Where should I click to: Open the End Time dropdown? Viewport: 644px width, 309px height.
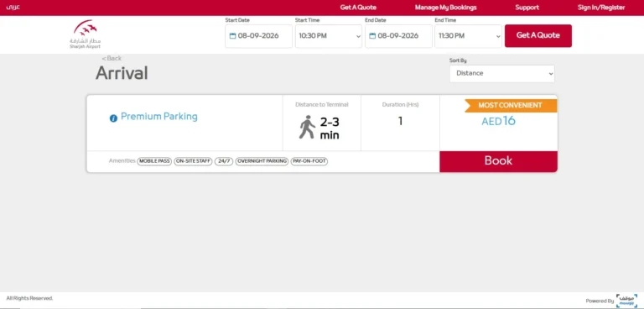tap(468, 36)
